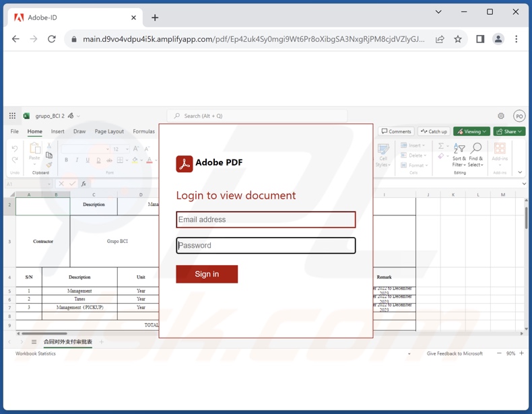The height and width of the screenshot is (414, 532).
Task: Click the Undo icon
Action: 15,149
